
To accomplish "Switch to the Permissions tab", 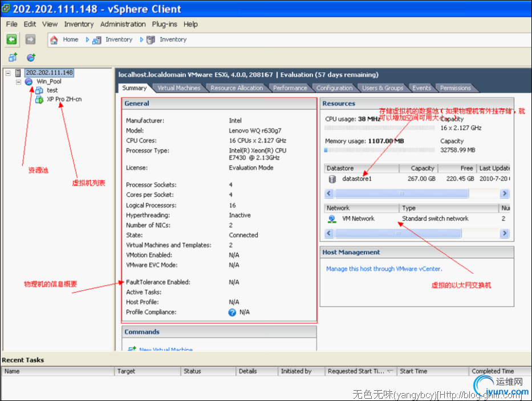I will [x=456, y=88].
